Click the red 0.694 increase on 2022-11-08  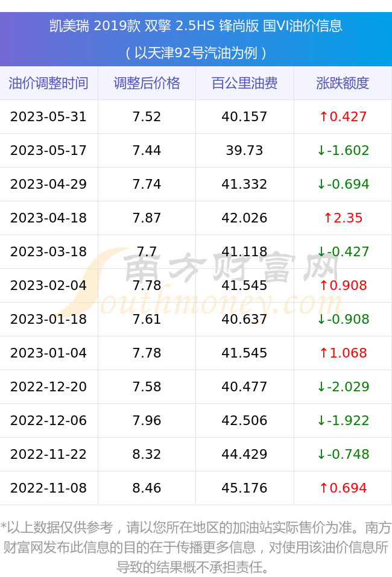point(343,488)
